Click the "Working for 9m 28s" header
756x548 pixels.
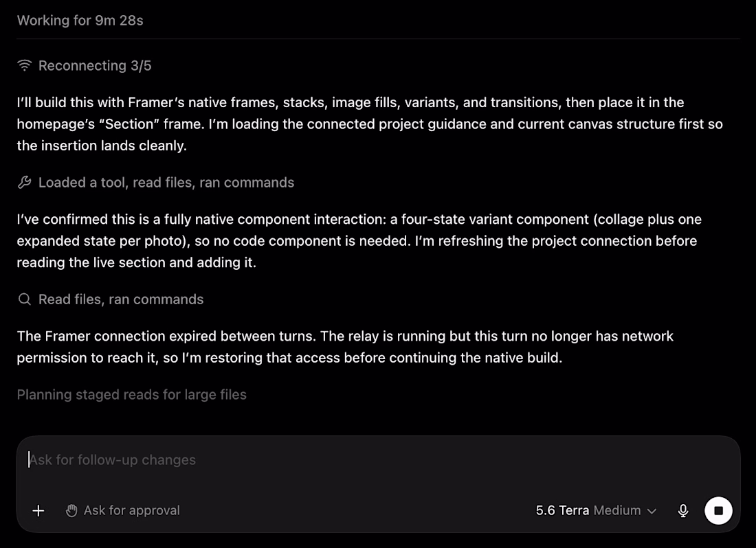point(80,20)
